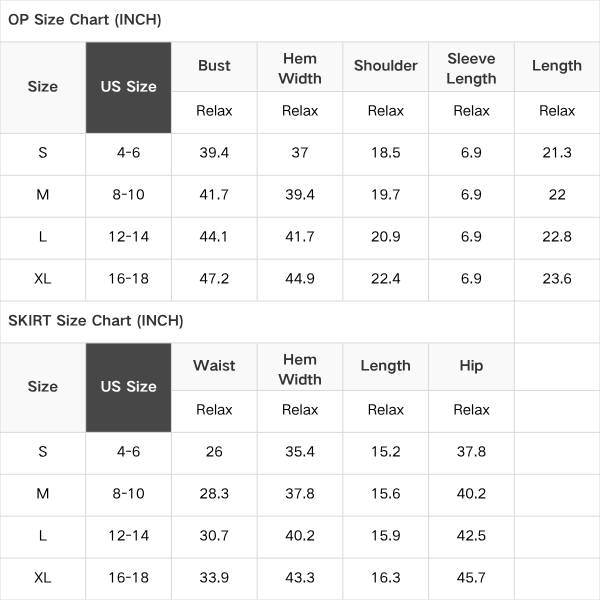The width and height of the screenshot is (600, 600).
Task: Click OP chart length value 23.6
Action: click(557, 279)
